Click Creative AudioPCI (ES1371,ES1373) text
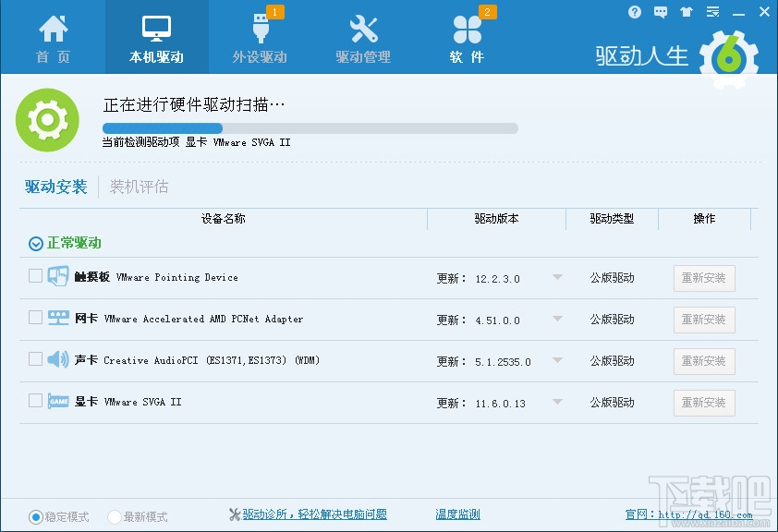778x532 pixels. (212, 360)
